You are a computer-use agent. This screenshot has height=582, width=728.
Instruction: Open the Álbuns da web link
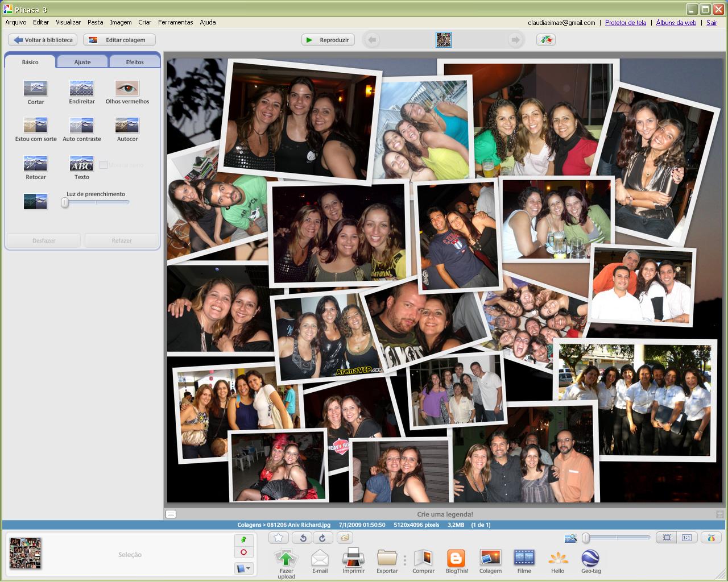676,23
